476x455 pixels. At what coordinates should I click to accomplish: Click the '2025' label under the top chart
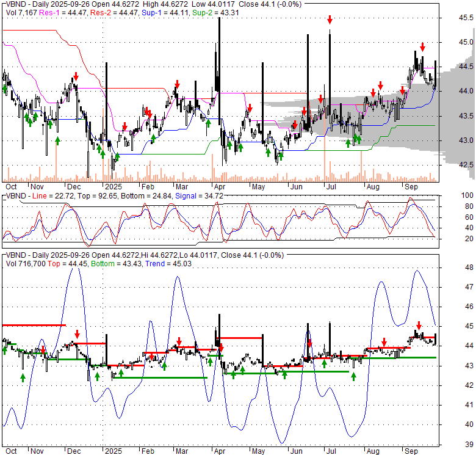[x=114, y=187]
